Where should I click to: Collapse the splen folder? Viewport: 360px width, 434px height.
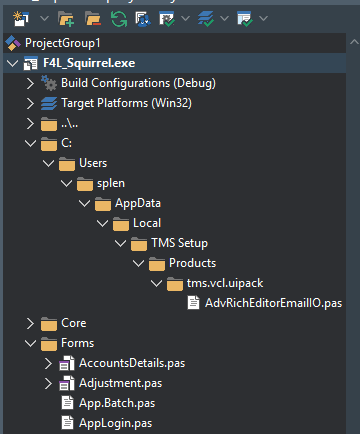pyautogui.click(x=66, y=183)
